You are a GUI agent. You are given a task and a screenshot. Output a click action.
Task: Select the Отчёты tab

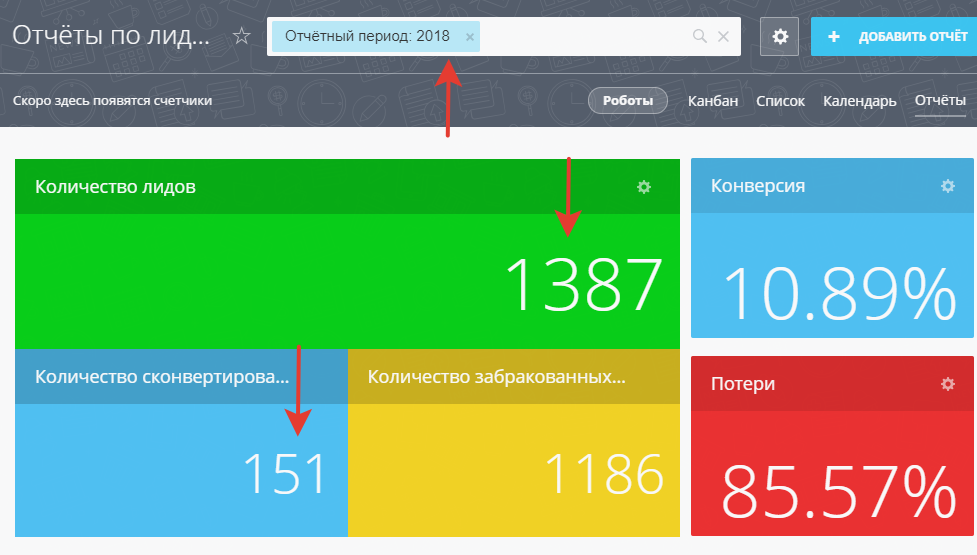[940, 101]
